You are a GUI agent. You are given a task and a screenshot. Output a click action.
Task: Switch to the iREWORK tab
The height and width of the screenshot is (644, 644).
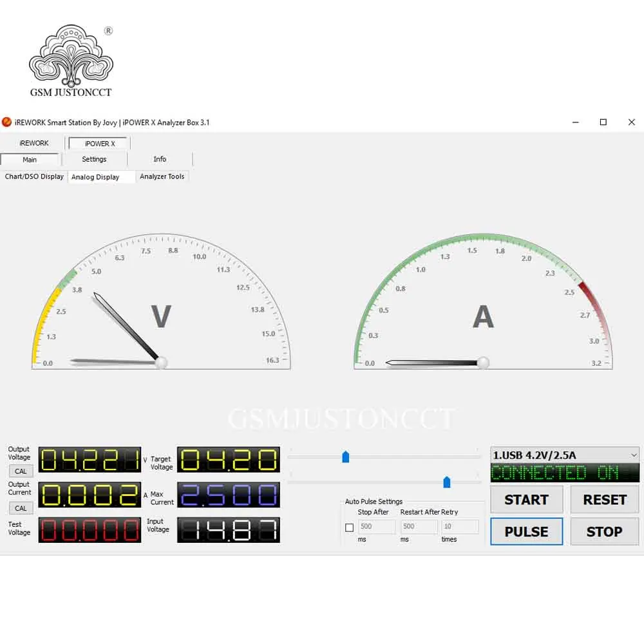(33, 143)
